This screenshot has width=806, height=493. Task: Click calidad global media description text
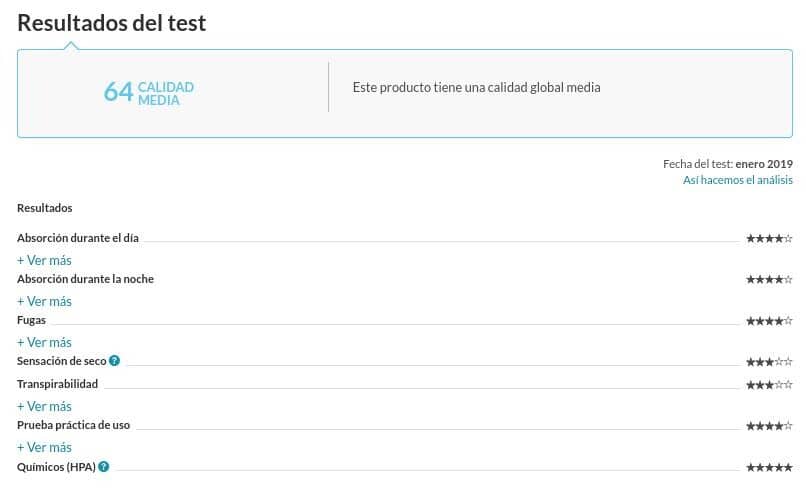(477, 87)
